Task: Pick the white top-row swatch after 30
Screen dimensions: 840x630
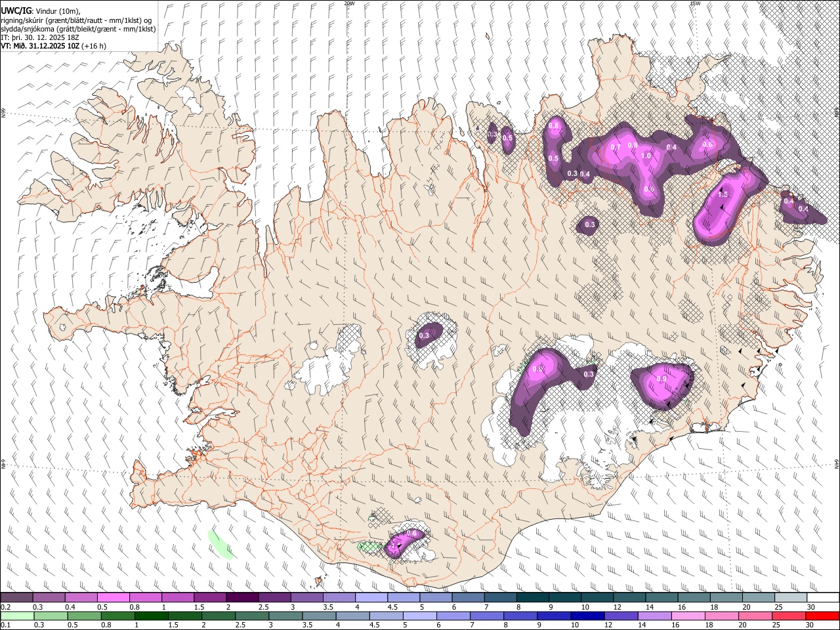Action: (823, 598)
